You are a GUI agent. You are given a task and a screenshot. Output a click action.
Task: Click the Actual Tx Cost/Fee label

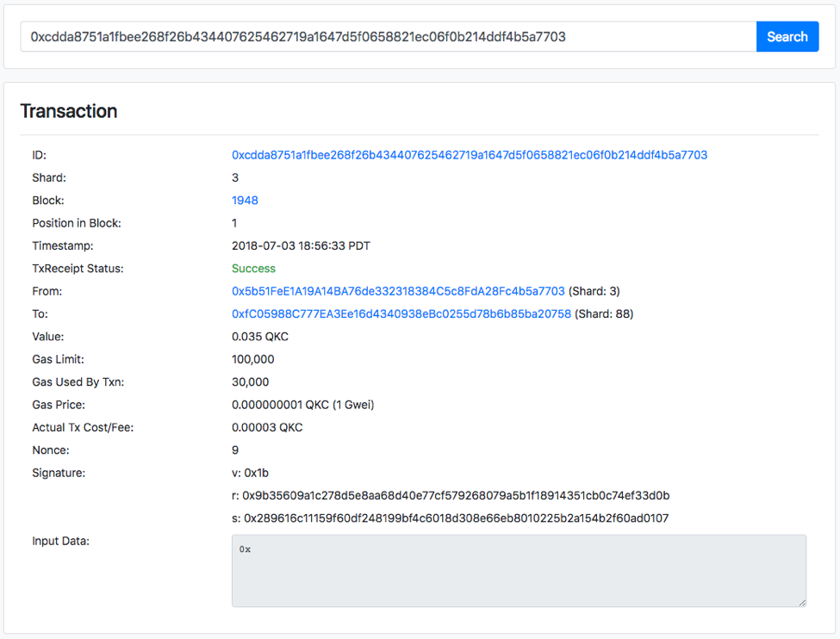click(83, 427)
